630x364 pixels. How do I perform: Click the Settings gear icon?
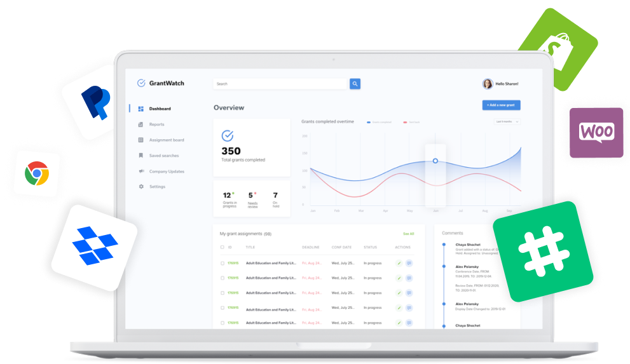pyautogui.click(x=141, y=187)
